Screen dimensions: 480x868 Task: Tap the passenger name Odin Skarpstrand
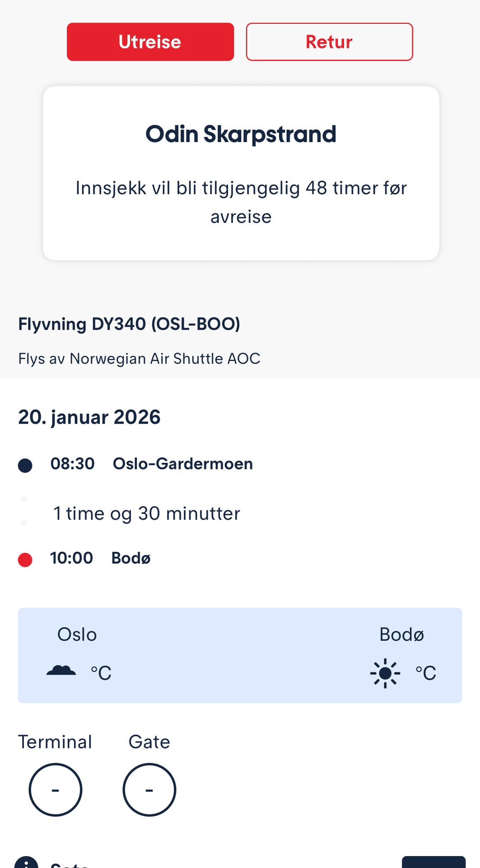tap(241, 134)
